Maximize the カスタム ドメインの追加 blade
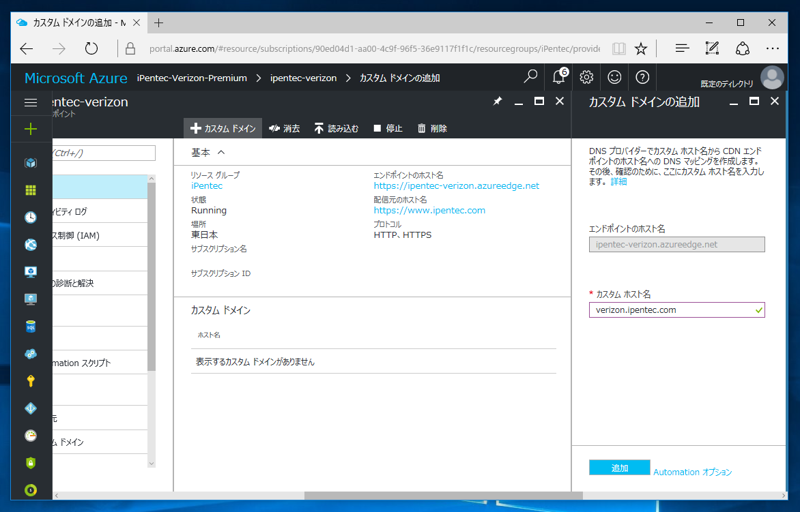800x512 pixels. 754,101
